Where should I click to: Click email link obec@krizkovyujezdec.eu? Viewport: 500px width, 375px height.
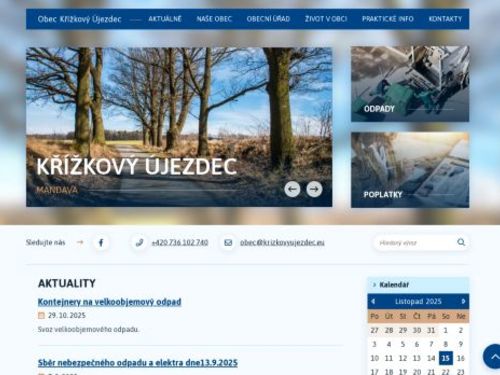tap(282, 242)
